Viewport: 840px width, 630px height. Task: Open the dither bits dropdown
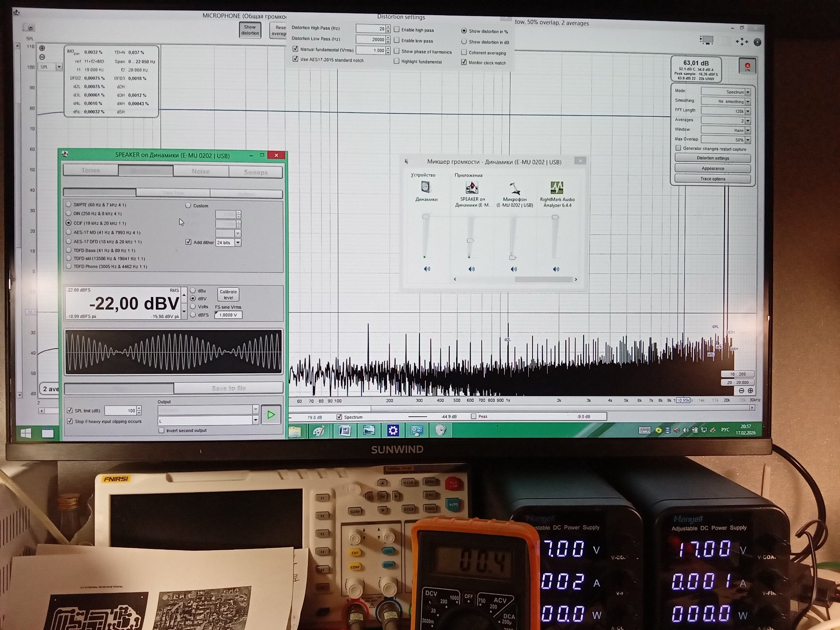tap(238, 242)
